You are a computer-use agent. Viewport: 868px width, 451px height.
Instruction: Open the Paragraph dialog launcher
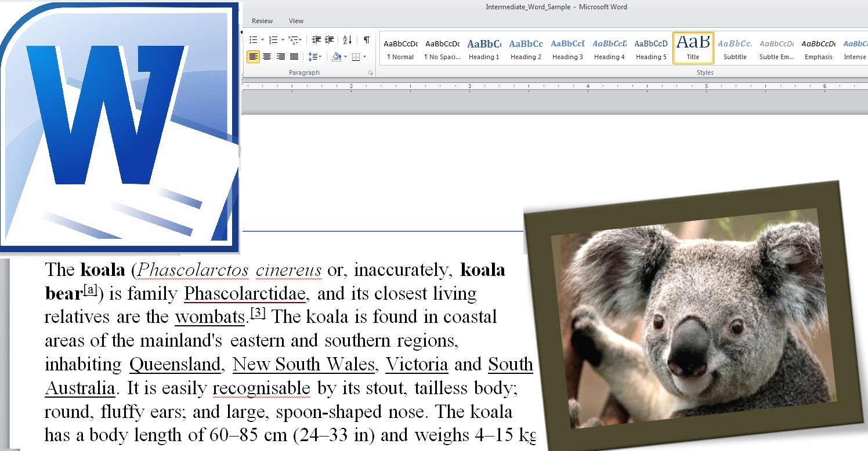point(370,73)
